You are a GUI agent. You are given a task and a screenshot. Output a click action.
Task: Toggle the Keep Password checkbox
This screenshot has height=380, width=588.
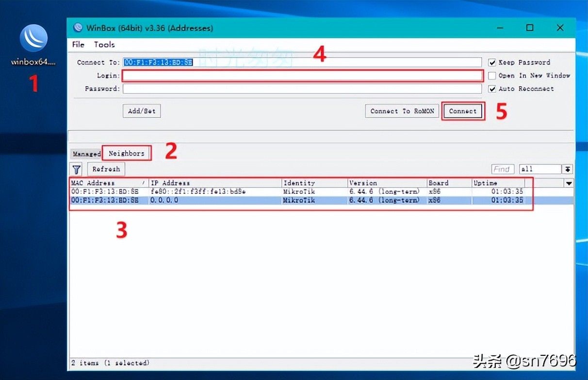click(x=492, y=63)
